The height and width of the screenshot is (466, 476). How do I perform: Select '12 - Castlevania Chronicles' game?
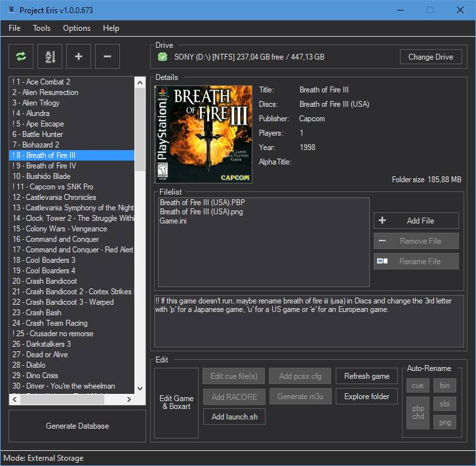(x=71, y=197)
